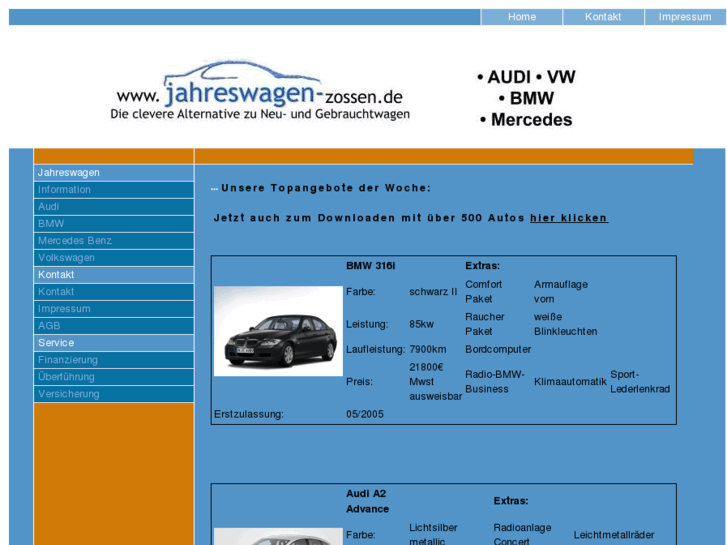Open Kontakt in the top navigation bar
727x545 pixels.
(603, 17)
